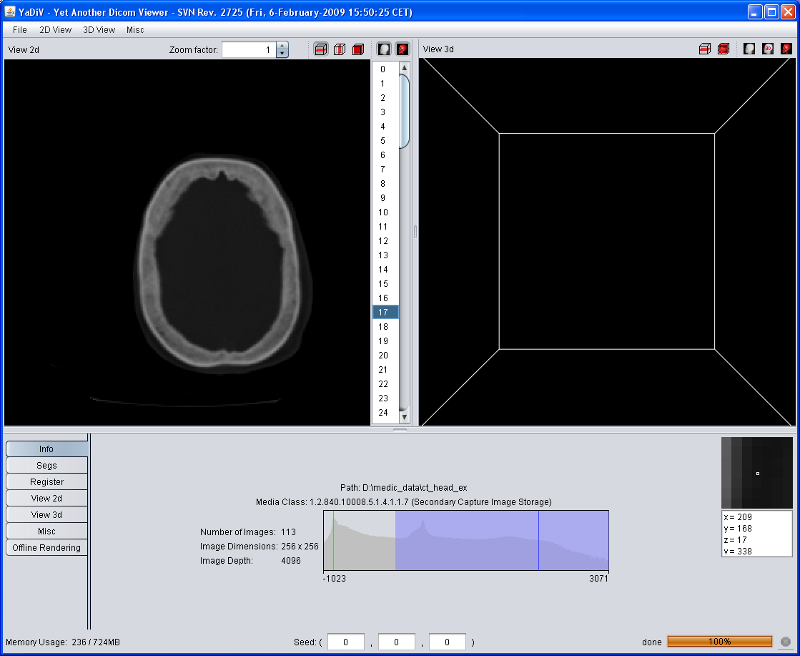The image size is (800, 656).
Task: Select the Register tab in the side panel
Action: point(47,482)
